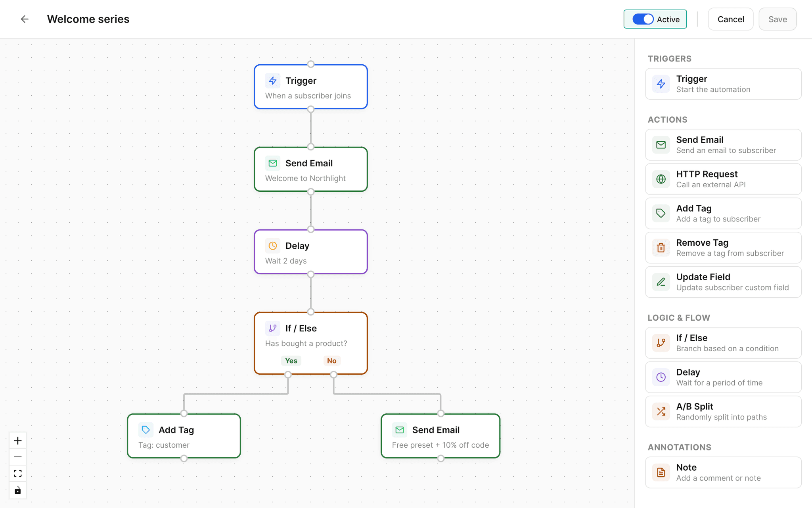Viewport: 812px width, 508px height.
Task: Click the Update Field pencil icon
Action: (x=661, y=282)
